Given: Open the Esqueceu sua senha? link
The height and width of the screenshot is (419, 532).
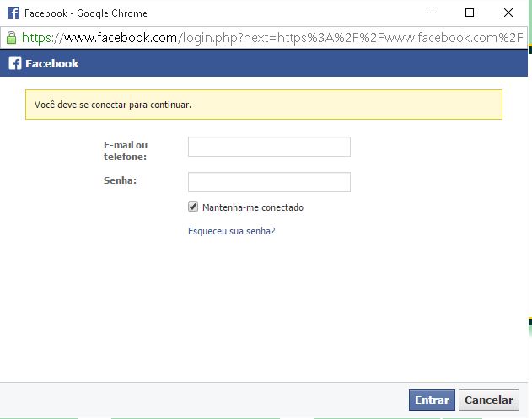Looking at the screenshot, I should pyautogui.click(x=231, y=231).
